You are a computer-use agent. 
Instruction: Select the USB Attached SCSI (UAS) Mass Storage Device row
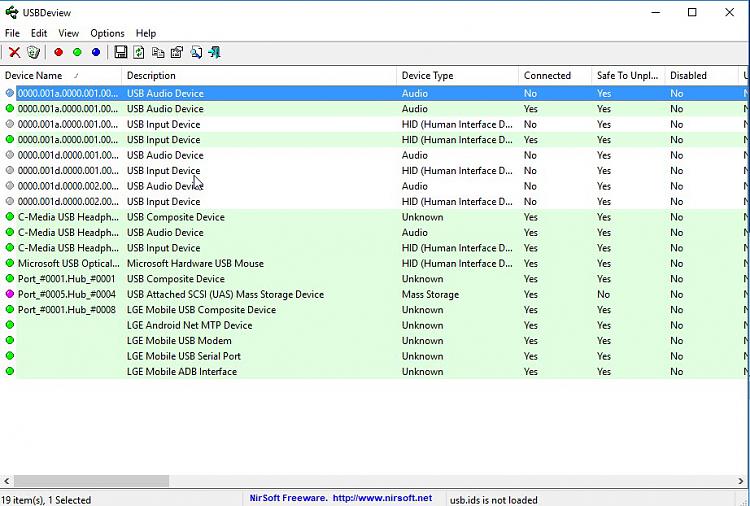pos(373,294)
